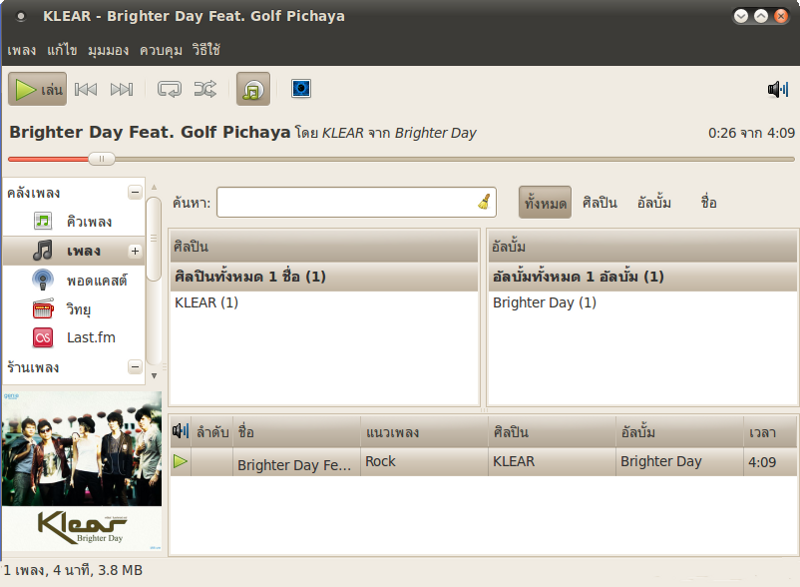Click the green playing indicator in track row

click(x=181, y=462)
